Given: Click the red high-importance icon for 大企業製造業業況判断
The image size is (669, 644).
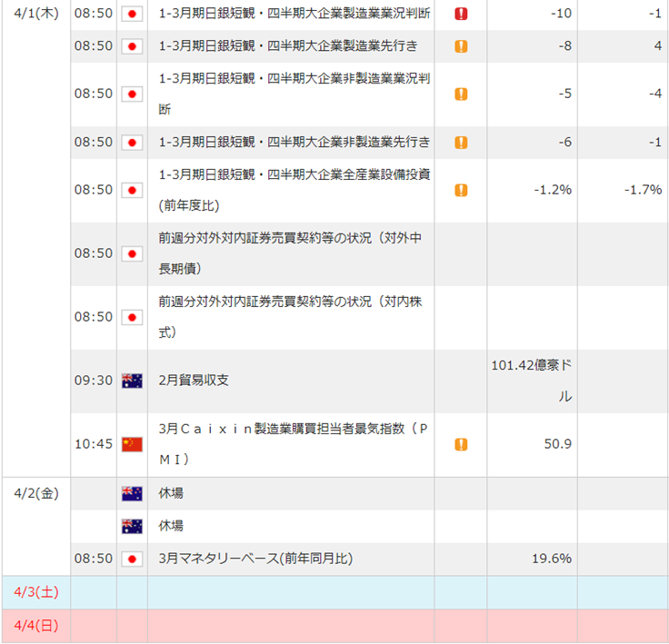Looking at the screenshot, I should coord(461,14).
